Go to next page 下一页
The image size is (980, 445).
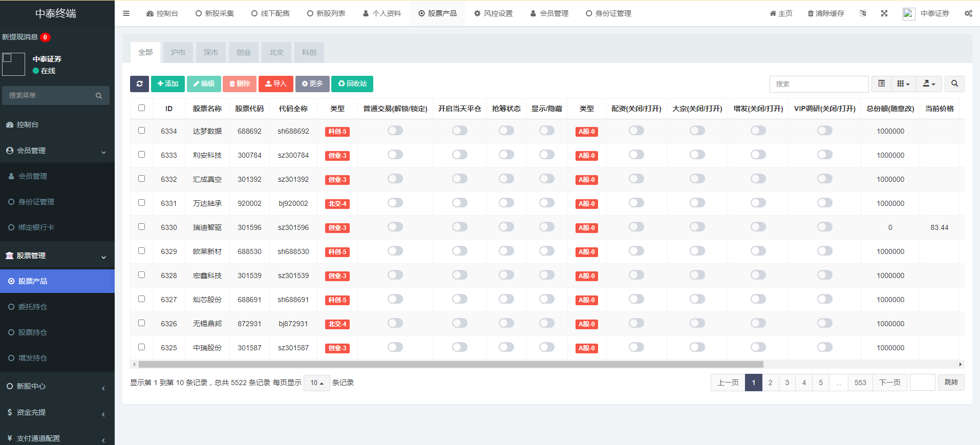pos(890,383)
